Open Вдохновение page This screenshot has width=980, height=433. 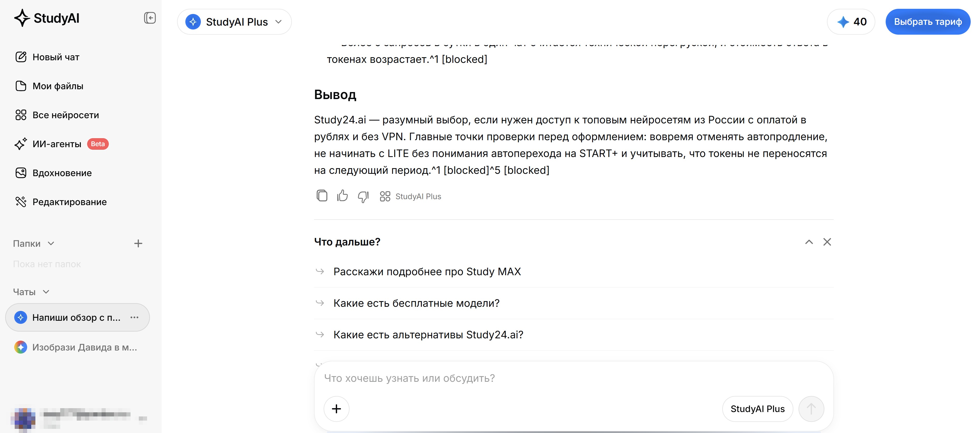(x=53, y=173)
